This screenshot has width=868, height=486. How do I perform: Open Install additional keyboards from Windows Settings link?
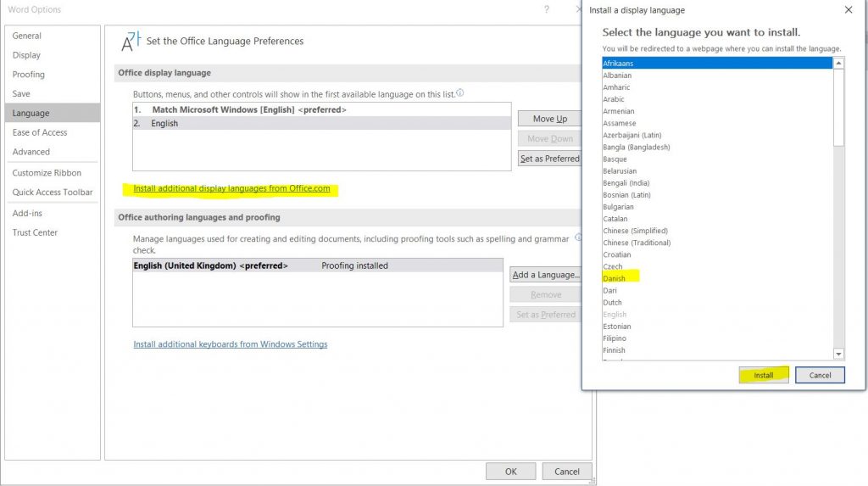pos(230,344)
